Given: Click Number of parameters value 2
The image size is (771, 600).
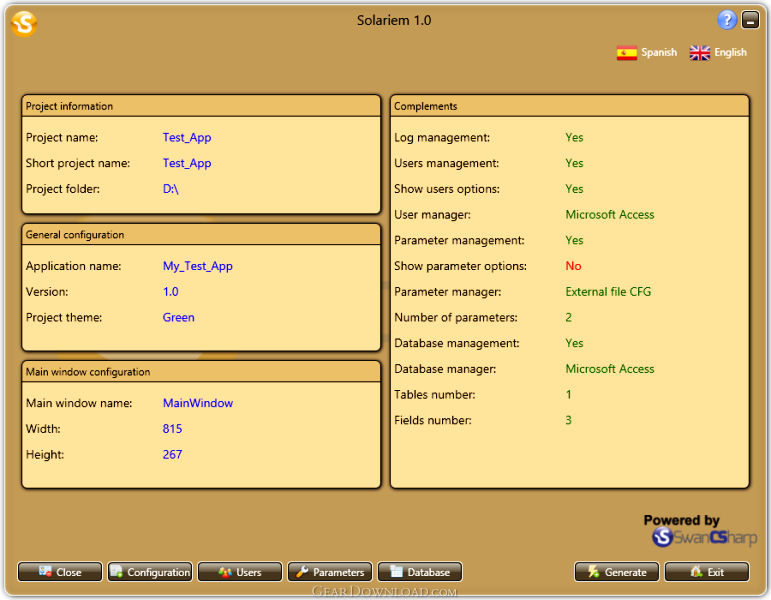Looking at the screenshot, I should pyautogui.click(x=568, y=317).
